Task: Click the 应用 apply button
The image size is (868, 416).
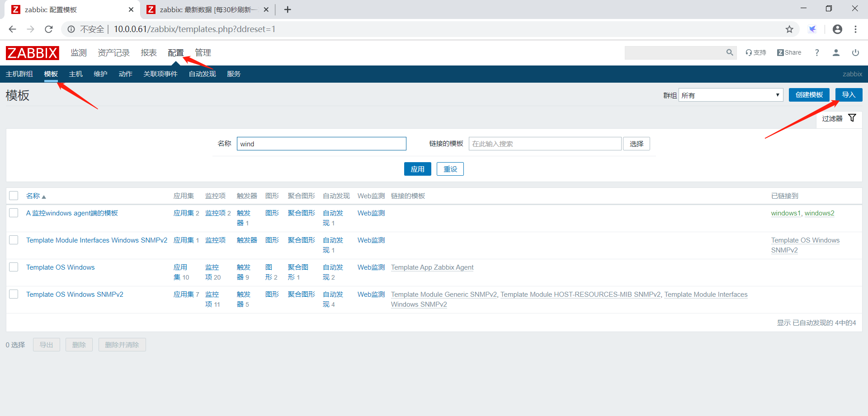Action: pyautogui.click(x=418, y=169)
